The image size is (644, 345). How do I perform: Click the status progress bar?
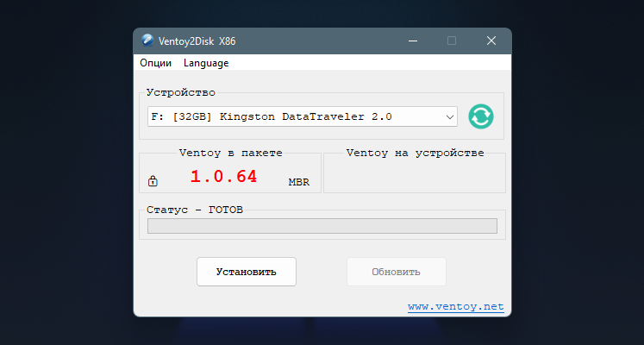(322, 226)
